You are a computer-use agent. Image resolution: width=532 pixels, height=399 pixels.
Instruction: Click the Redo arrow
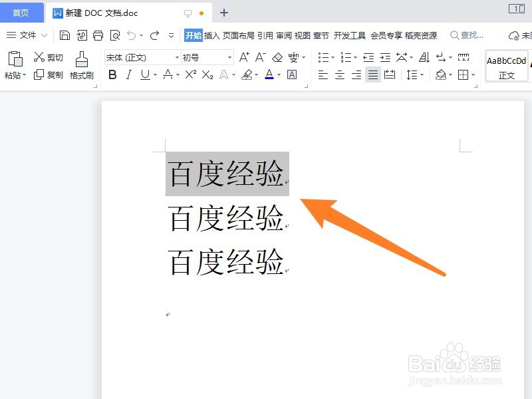pyautogui.click(x=154, y=35)
